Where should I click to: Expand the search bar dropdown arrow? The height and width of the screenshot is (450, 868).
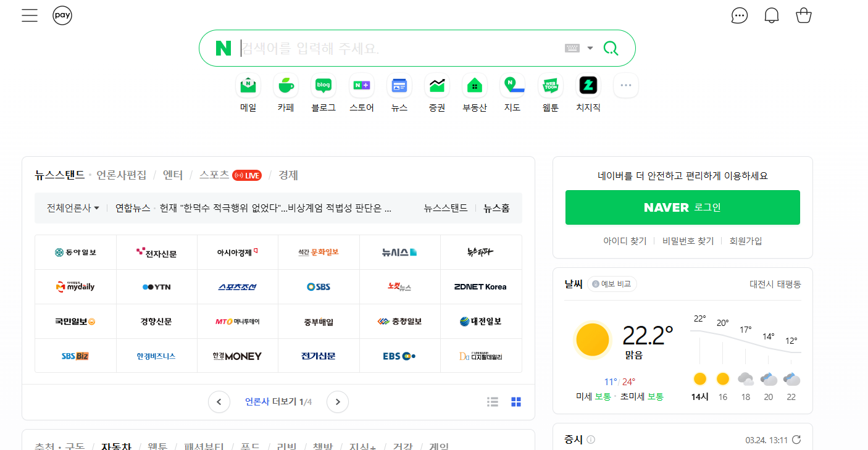590,48
